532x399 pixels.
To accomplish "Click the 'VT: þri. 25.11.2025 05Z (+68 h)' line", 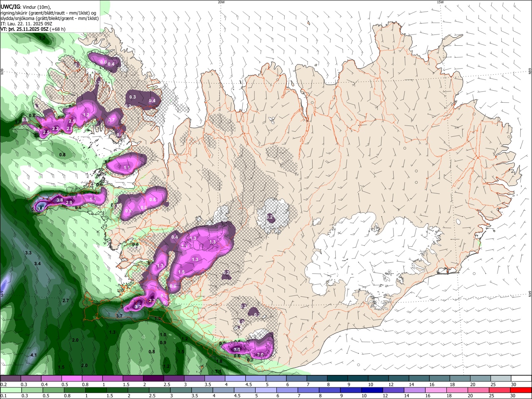I will 33,30.
